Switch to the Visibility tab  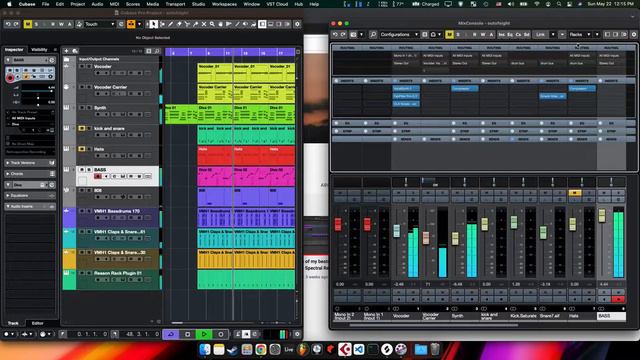[40, 50]
